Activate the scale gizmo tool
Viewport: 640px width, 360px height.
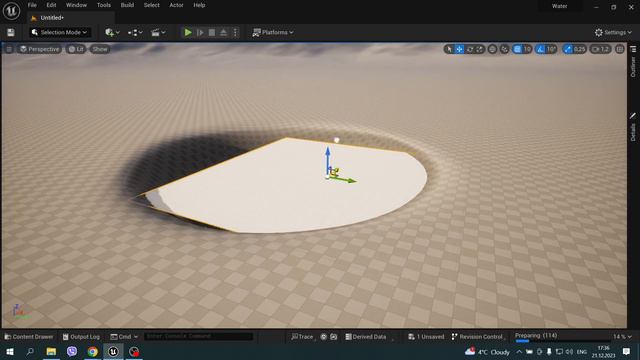tap(480, 49)
